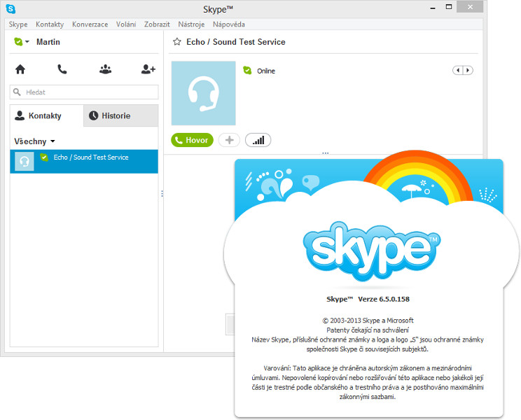Click the Echo / Sound Test Service header title
The height and width of the screenshot is (420, 521).
pyautogui.click(x=236, y=42)
